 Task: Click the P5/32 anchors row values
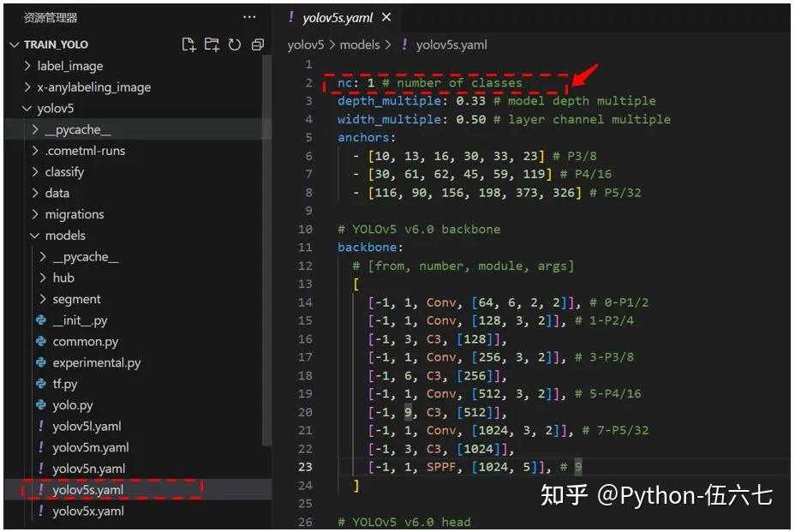coord(475,193)
